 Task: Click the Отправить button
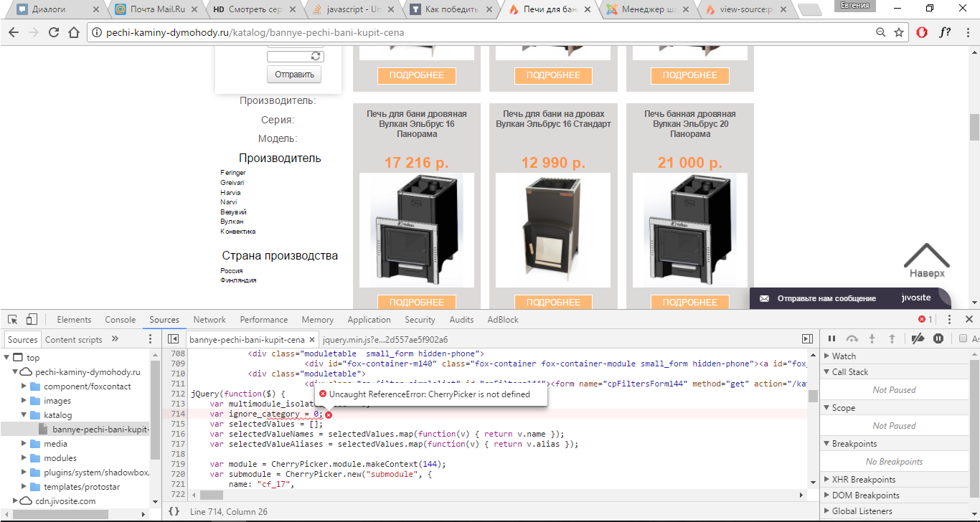pos(294,75)
